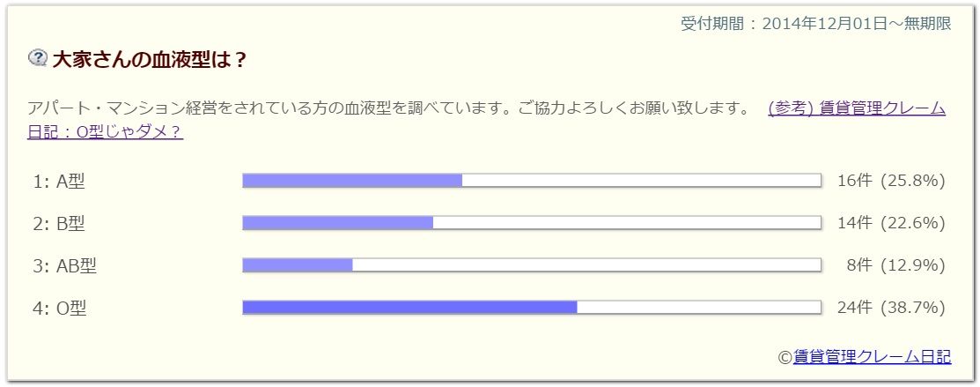The width and height of the screenshot is (980, 387).
Task: Click the question mark icon beside the poll title
Action: [38, 58]
